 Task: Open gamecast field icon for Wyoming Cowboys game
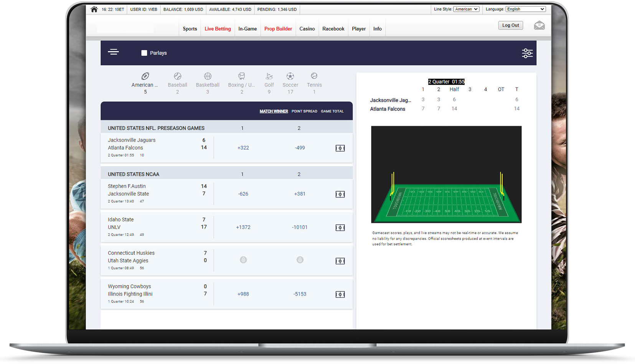pyautogui.click(x=340, y=294)
